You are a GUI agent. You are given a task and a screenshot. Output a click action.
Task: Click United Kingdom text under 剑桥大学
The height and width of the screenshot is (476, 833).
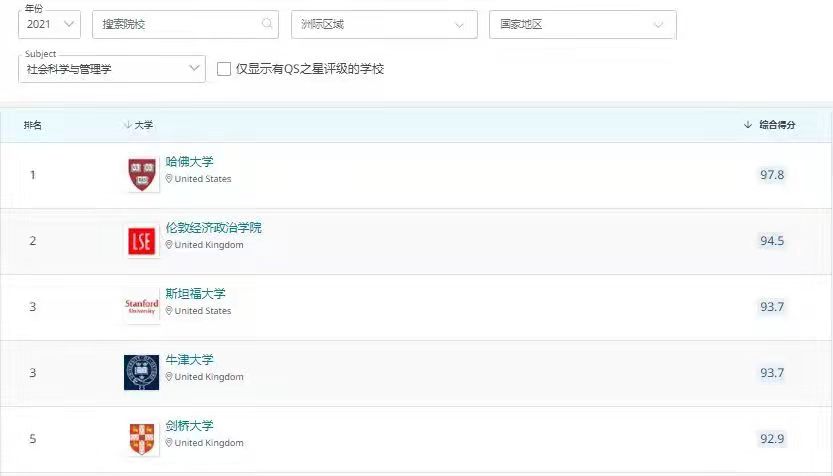point(209,443)
